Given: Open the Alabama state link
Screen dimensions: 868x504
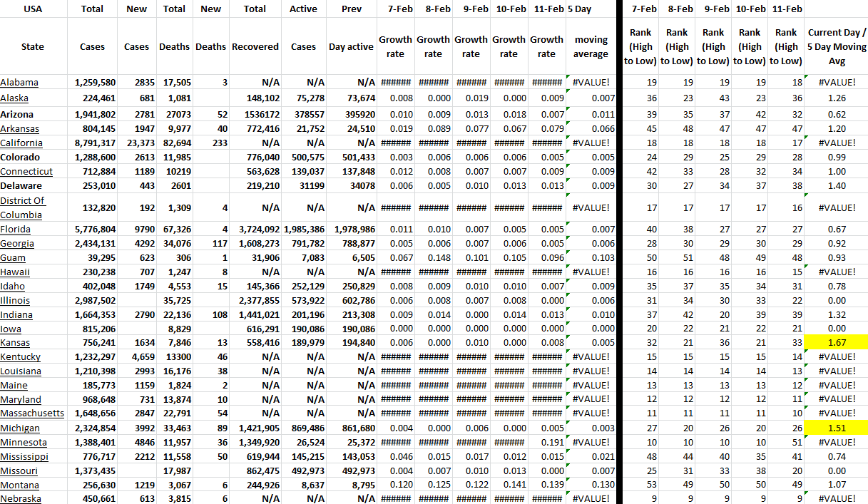Looking at the screenshot, I should (19, 83).
